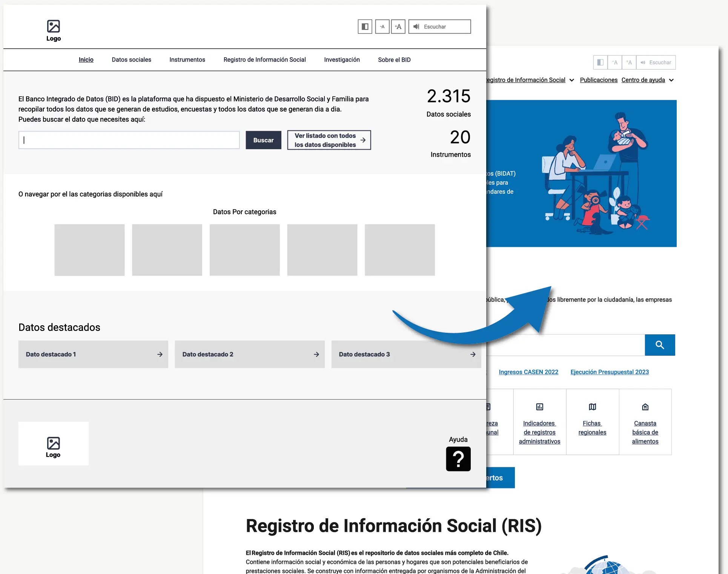Click the 20 Instrumentos counter
This screenshot has width=728, height=574.
click(451, 143)
